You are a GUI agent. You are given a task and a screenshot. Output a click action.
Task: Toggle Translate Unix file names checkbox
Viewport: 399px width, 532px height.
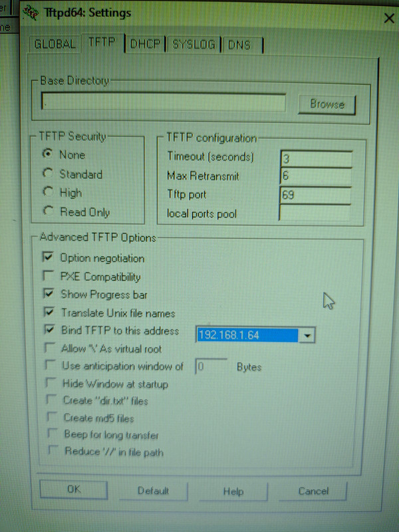49,311
